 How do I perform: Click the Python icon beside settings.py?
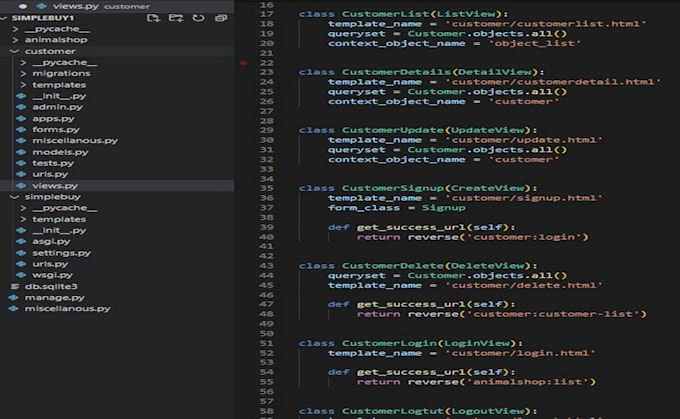(21, 253)
